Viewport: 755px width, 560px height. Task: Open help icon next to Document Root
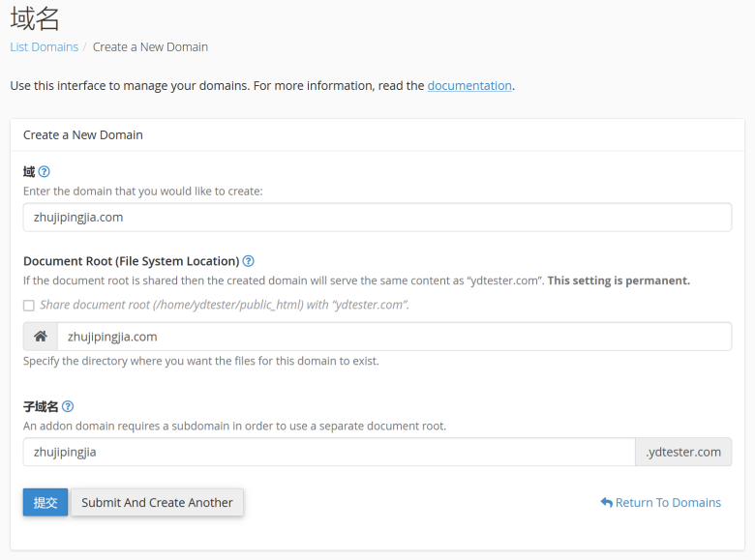click(x=248, y=261)
